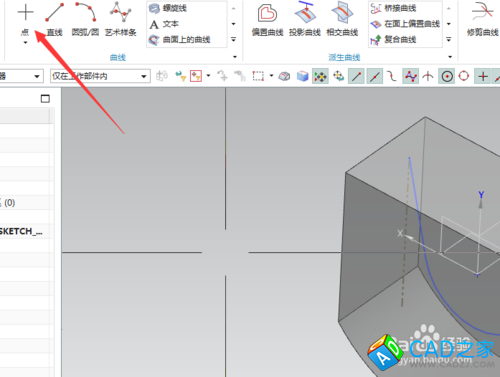The image size is (500, 377).
Task: Click the X axis arrow of the datum
Action: click(x=409, y=238)
